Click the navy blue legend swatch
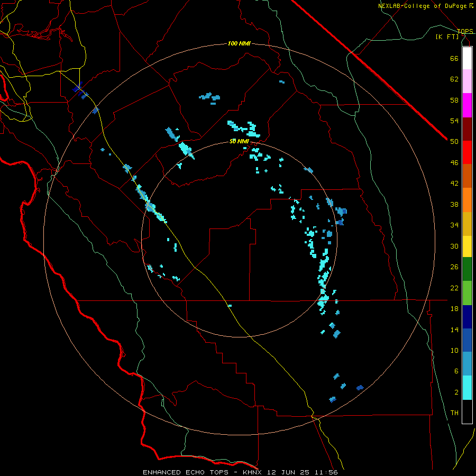This screenshot has height=476, width=476. pyautogui.click(x=467, y=317)
